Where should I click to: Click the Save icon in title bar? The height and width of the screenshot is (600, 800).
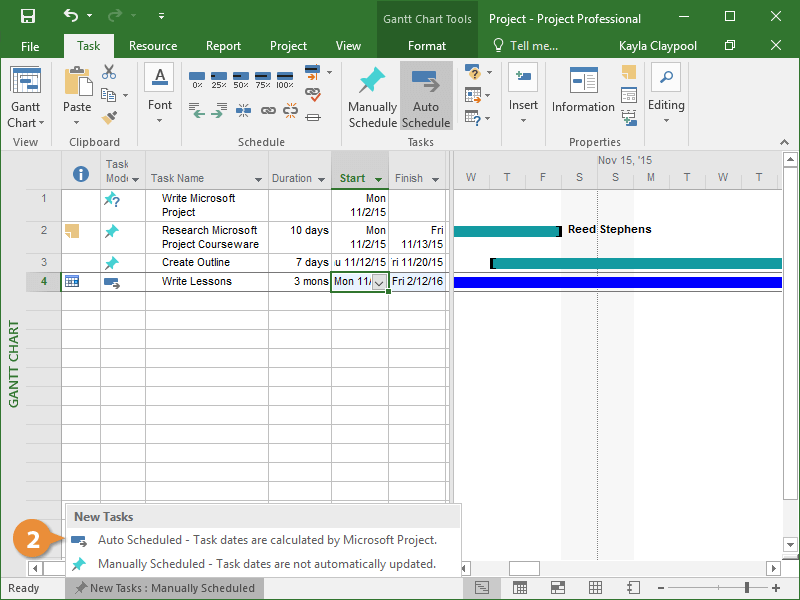(x=28, y=17)
